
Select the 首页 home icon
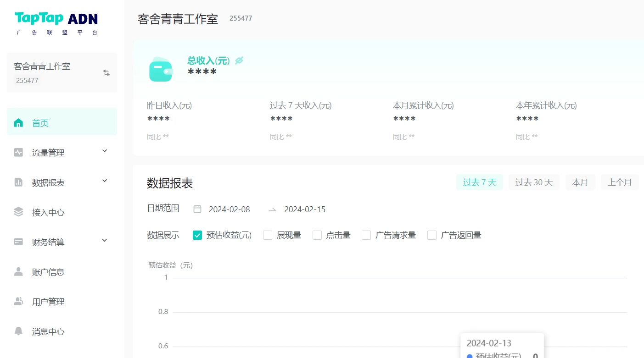[x=18, y=122]
